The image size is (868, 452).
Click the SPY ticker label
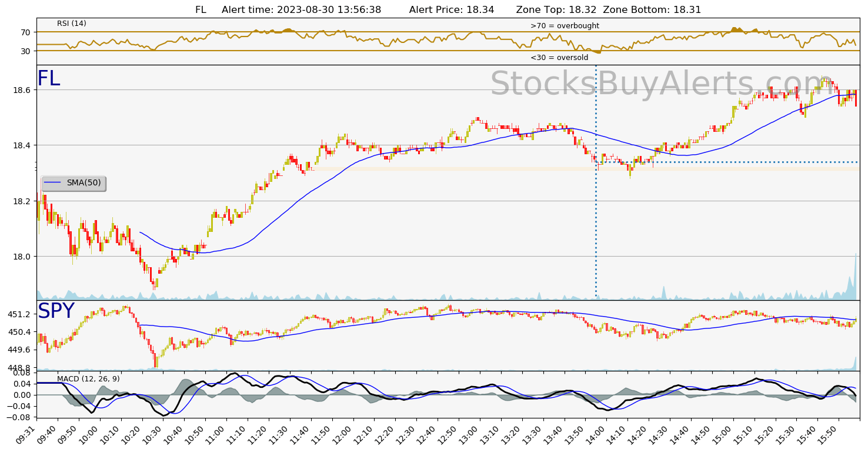[56, 311]
